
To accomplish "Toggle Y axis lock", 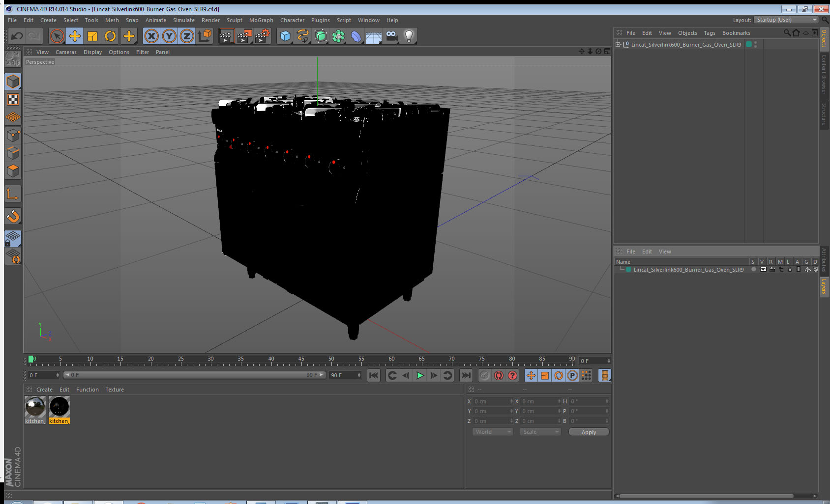I will click(169, 36).
